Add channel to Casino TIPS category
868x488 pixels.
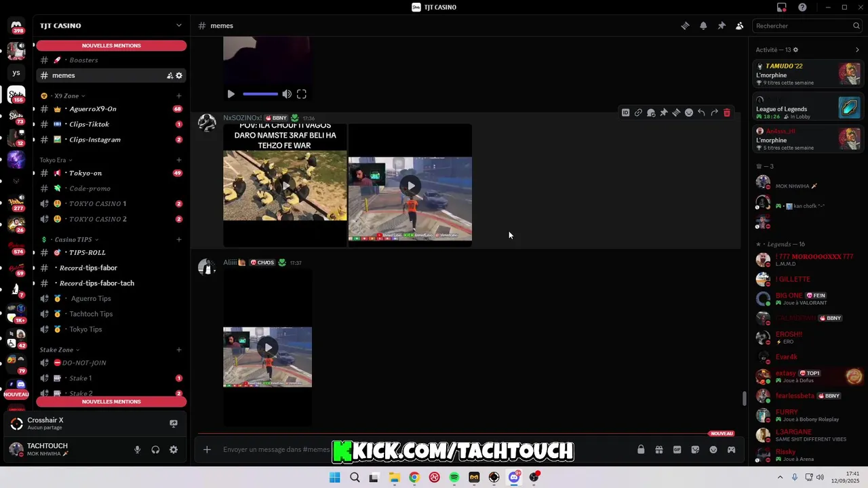[179, 239]
